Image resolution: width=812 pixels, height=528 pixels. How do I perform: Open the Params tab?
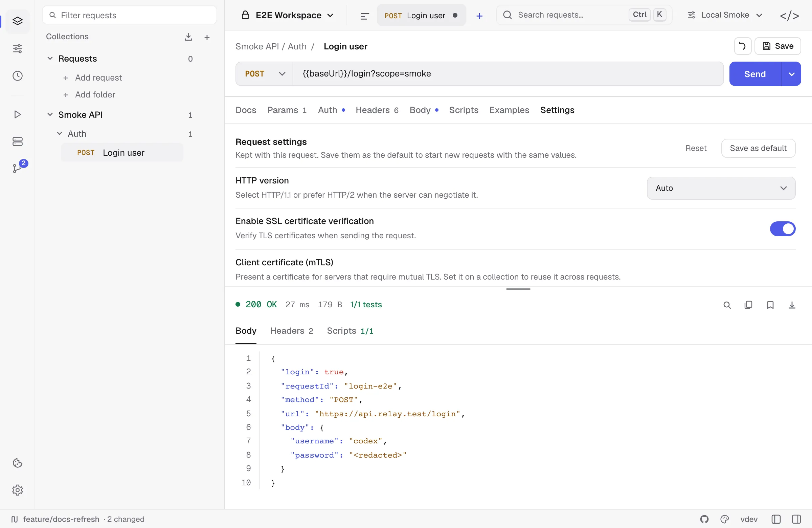point(287,110)
